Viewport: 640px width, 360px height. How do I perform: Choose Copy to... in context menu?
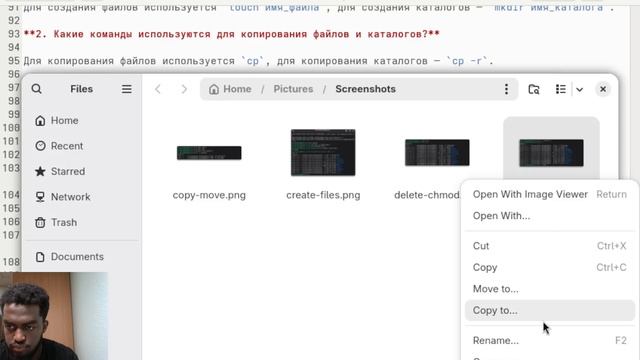point(549,310)
